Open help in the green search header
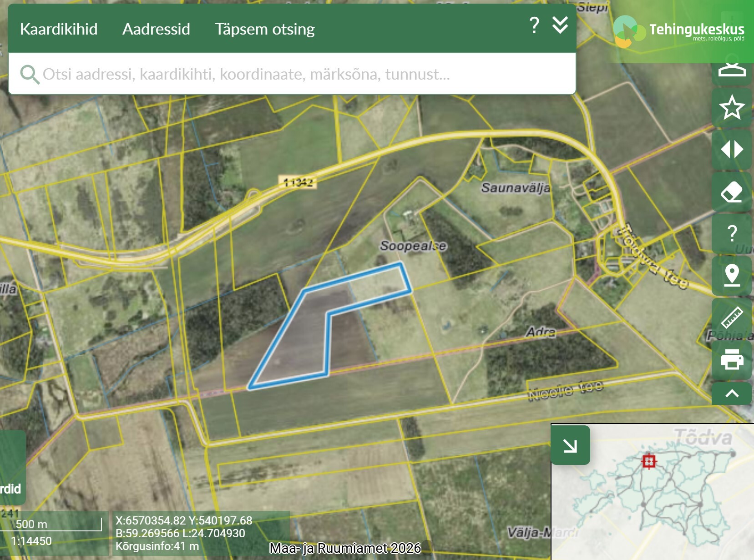 534,25
